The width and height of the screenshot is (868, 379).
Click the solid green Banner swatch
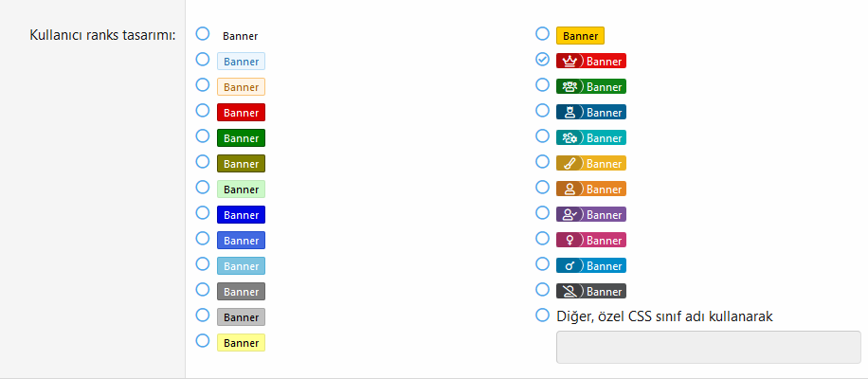click(x=241, y=138)
